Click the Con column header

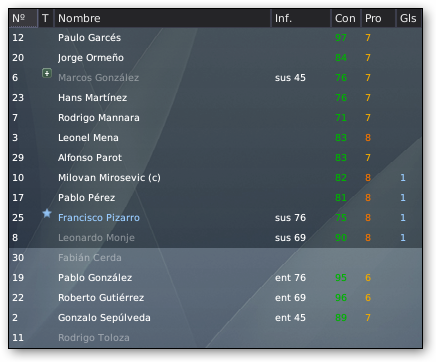(346, 18)
